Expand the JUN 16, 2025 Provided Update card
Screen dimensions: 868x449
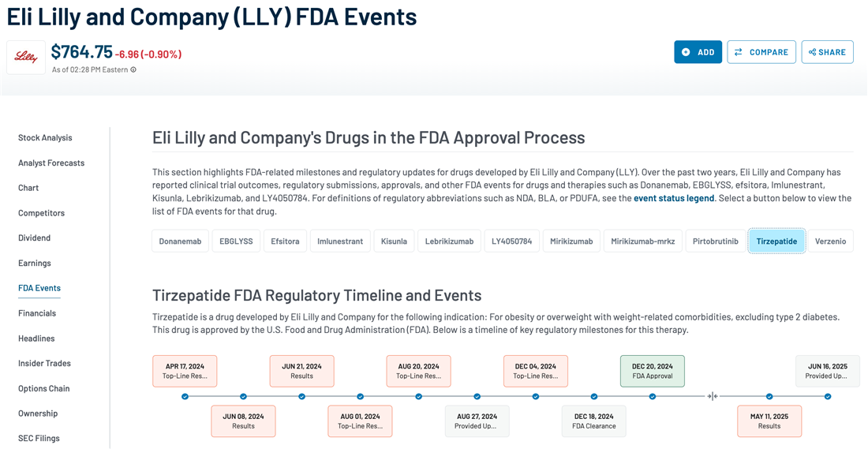tap(827, 371)
